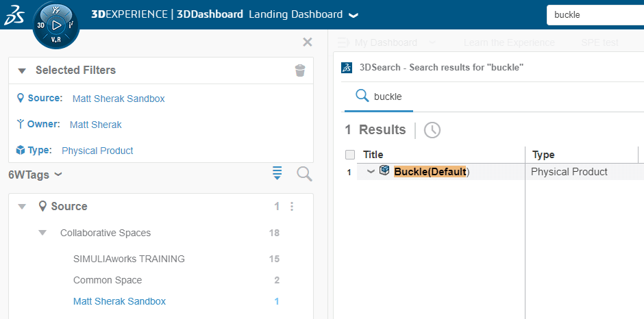
Task: Click the top search field containing buckle
Action: click(x=595, y=15)
